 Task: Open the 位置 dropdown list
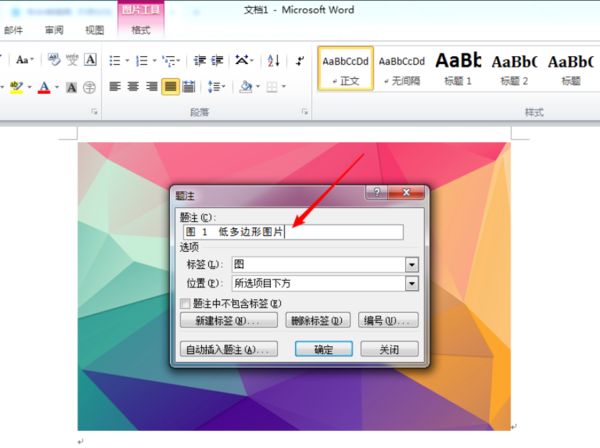412,283
